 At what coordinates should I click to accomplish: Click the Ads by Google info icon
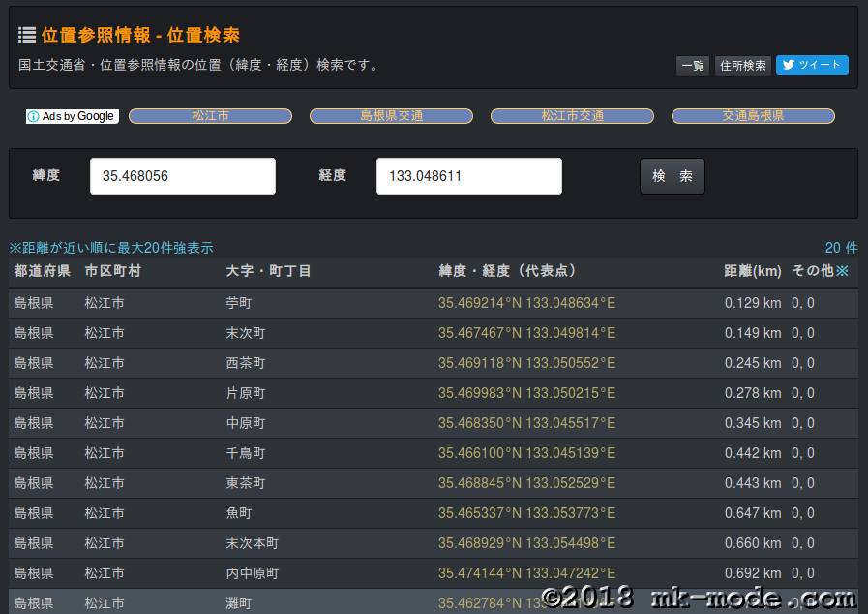click(34, 116)
